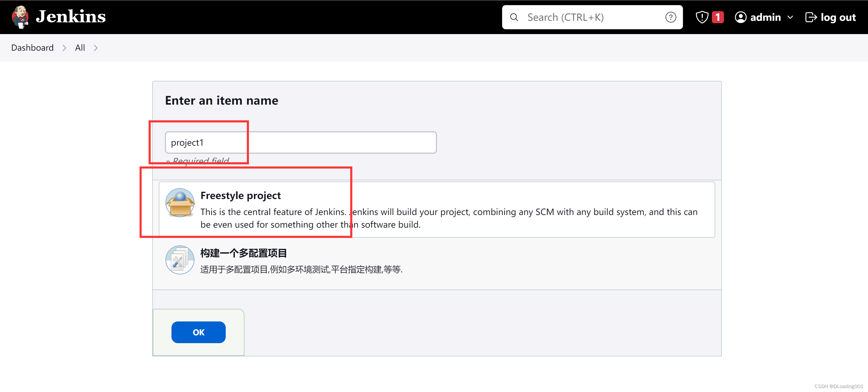Click the Jenkins mascot logo
This screenshot has width=868, height=392.
[20, 17]
